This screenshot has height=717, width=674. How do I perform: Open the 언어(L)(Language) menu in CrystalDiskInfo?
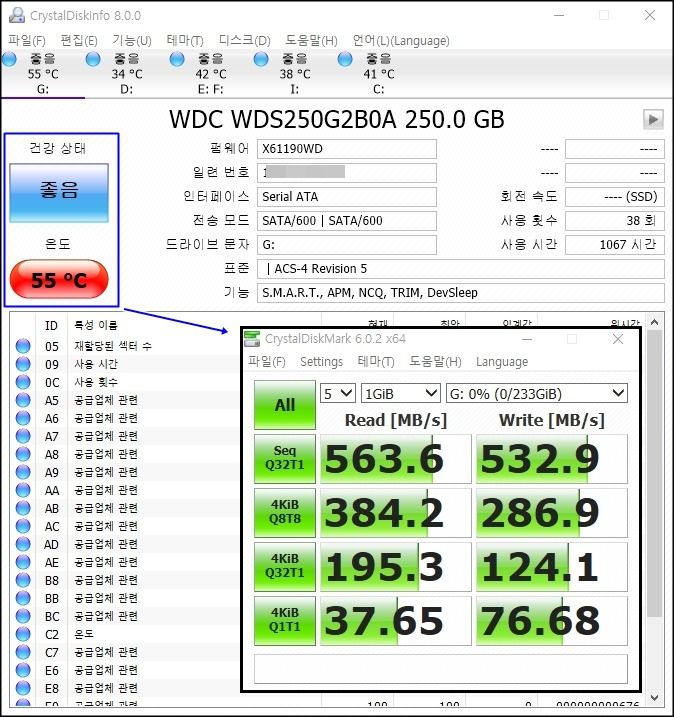click(x=401, y=41)
